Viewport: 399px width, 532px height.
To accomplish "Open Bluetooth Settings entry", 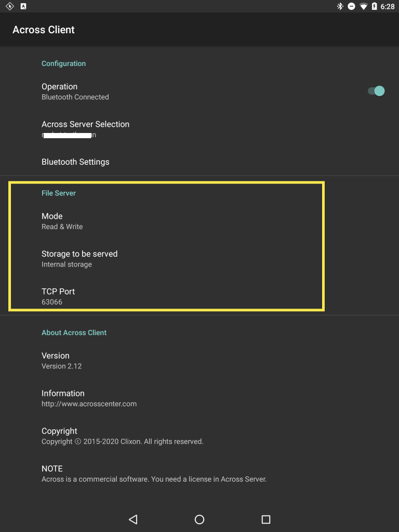I will 199,162.
